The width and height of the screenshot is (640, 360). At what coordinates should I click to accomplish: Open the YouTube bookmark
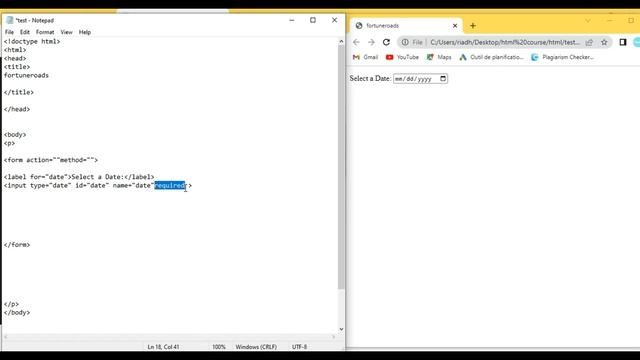pyautogui.click(x=402, y=57)
